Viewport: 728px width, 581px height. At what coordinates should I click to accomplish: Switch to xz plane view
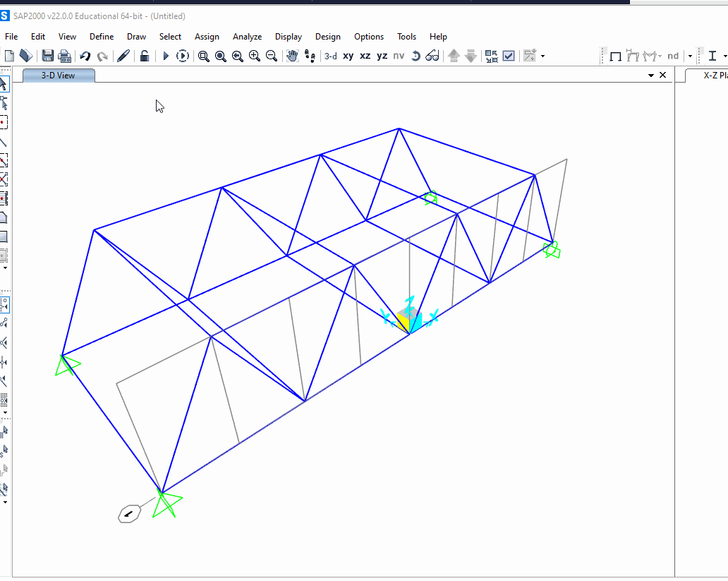pos(365,56)
